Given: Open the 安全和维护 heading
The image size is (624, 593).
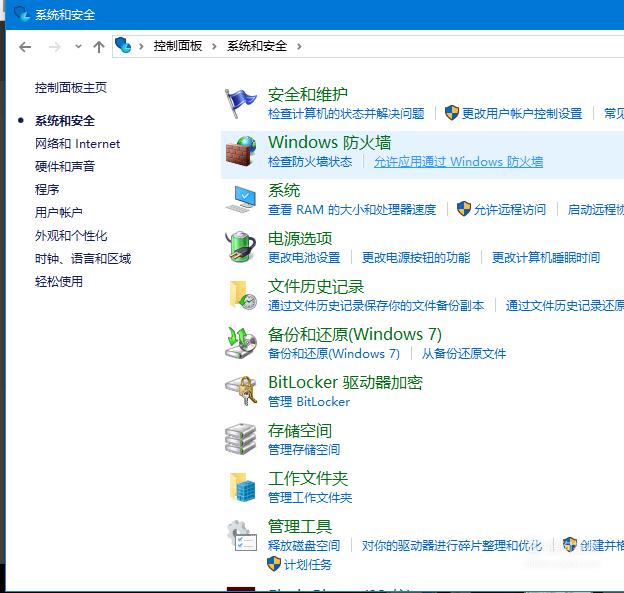Looking at the screenshot, I should pyautogui.click(x=308, y=95).
